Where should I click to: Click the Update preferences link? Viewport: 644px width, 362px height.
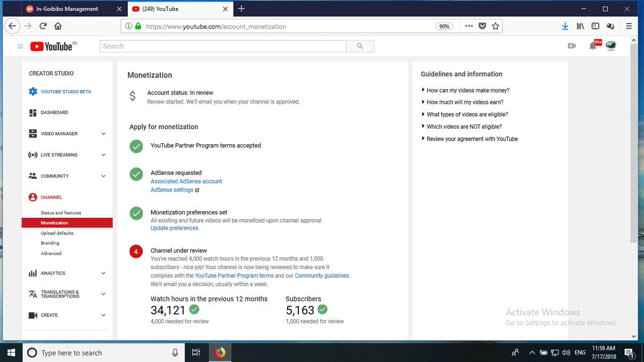tap(174, 228)
